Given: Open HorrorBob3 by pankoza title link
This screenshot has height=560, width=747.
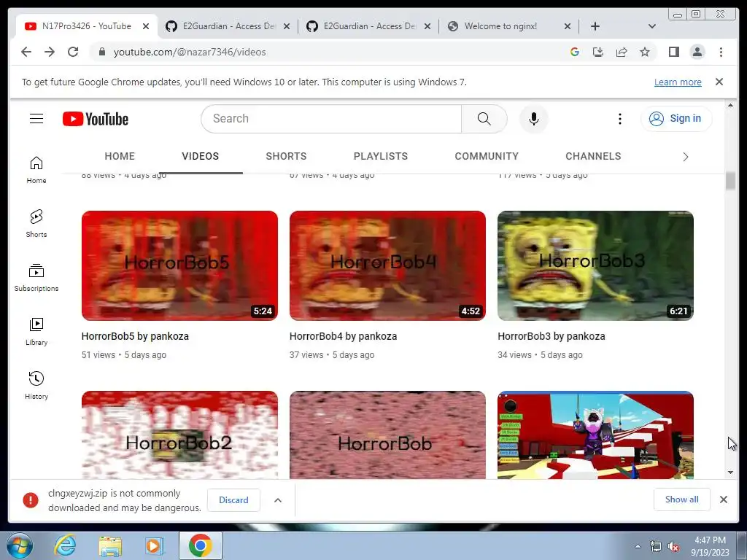Looking at the screenshot, I should pos(551,336).
